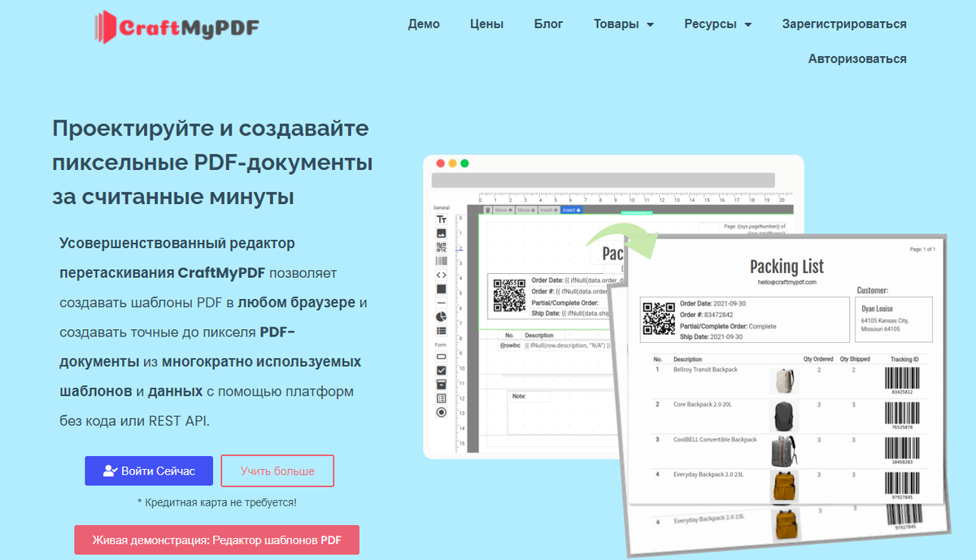Open the Code element tool

[440, 275]
